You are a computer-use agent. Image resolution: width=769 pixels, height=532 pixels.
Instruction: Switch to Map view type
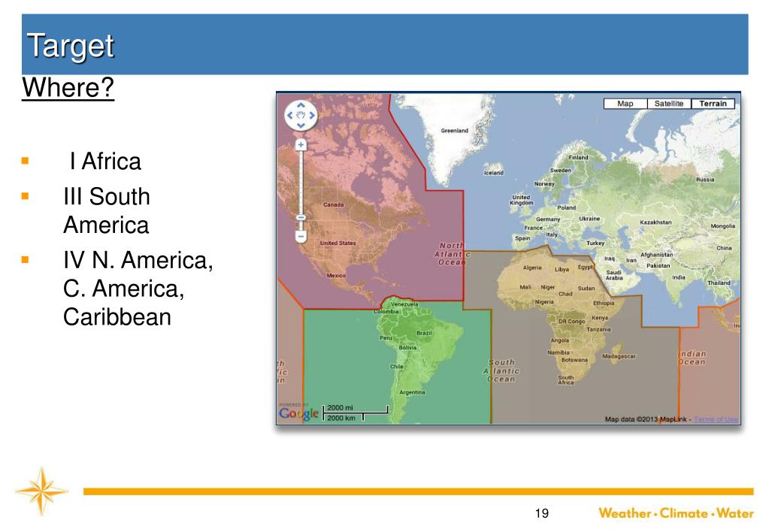(625, 104)
